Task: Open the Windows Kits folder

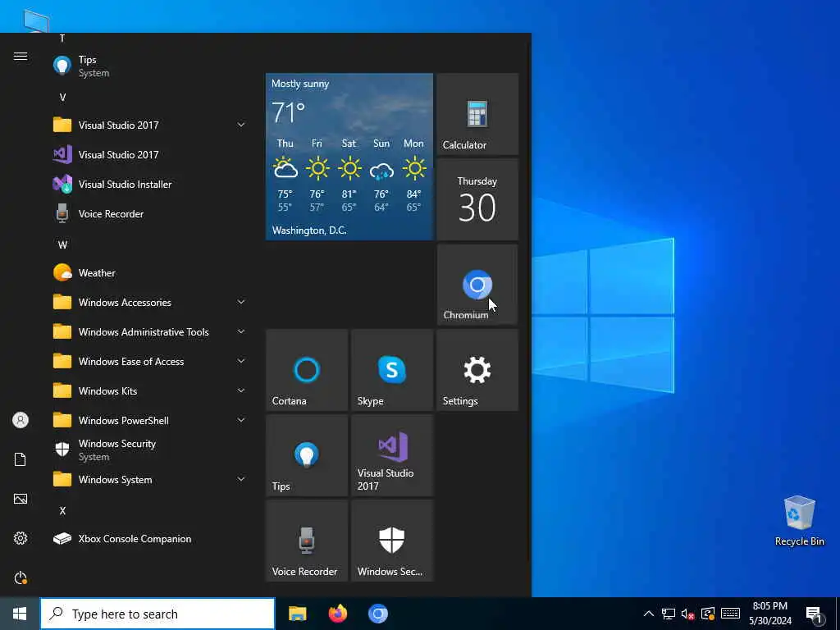Action: click(x=150, y=391)
